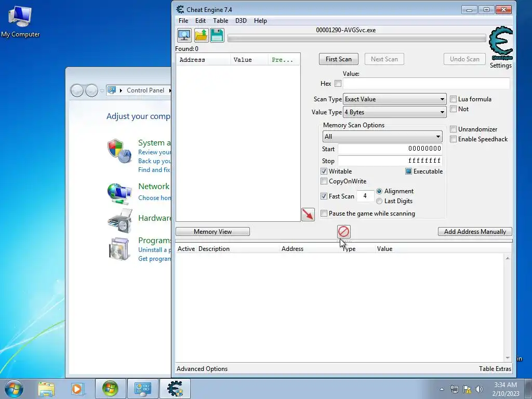Image resolution: width=532 pixels, height=399 pixels.
Task: Click Programs disc box icon
Action: tap(119, 249)
